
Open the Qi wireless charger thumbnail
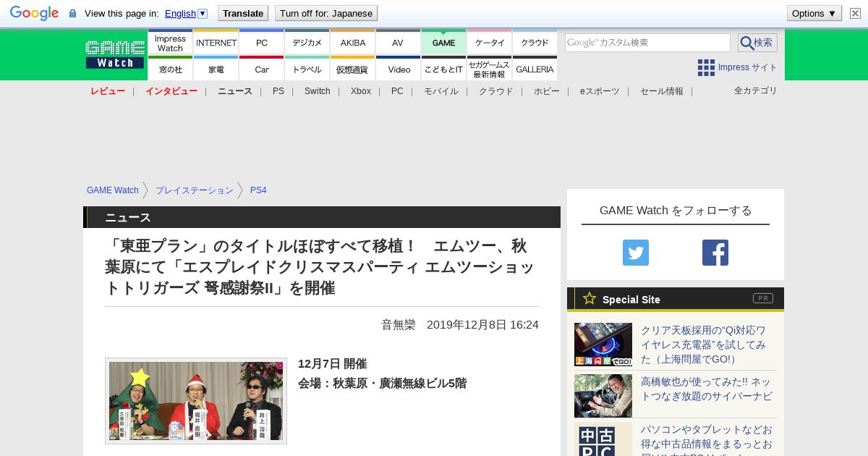click(x=603, y=345)
